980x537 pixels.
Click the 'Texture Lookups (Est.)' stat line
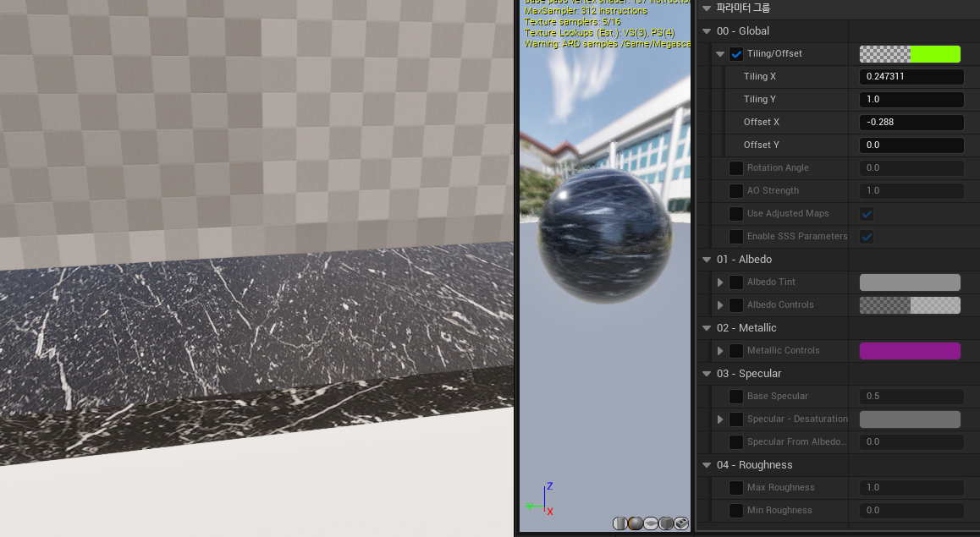599,32
